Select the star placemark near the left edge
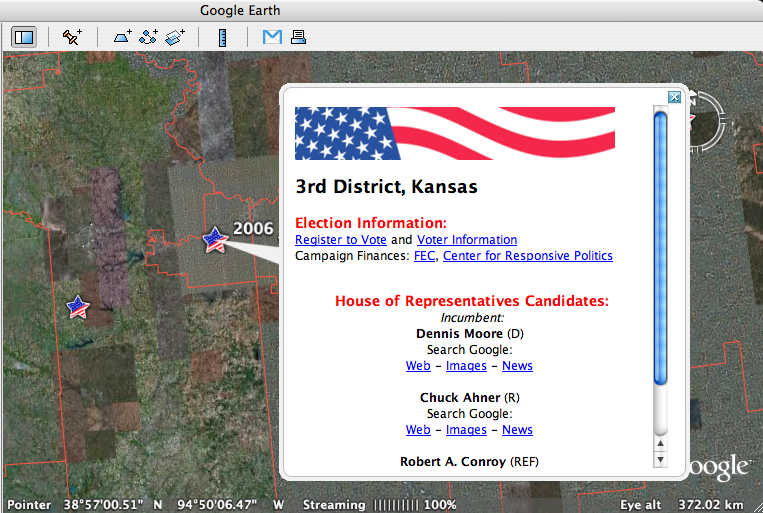The width and height of the screenshot is (763, 513). (78, 307)
